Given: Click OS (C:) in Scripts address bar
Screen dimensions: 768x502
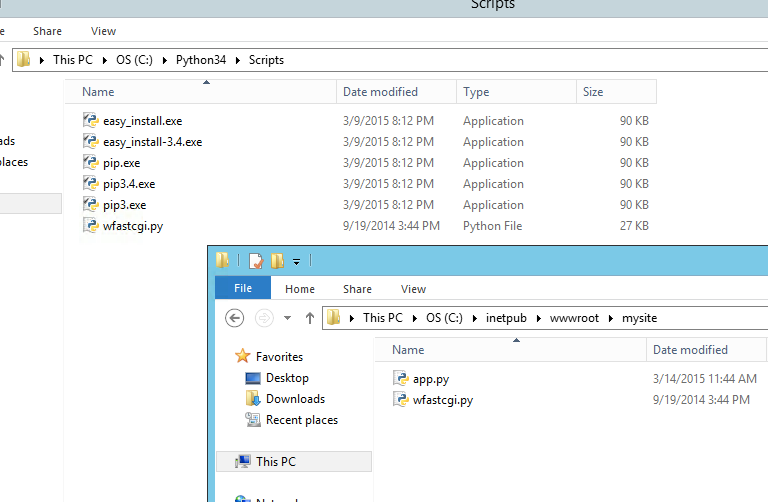Looking at the screenshot, I should (x=134, y=60).
